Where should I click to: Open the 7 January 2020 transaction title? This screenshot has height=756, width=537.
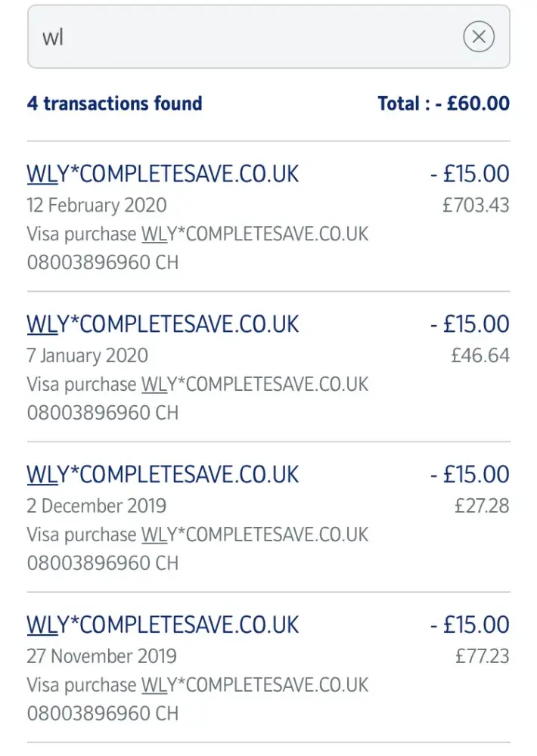(163, 324)
